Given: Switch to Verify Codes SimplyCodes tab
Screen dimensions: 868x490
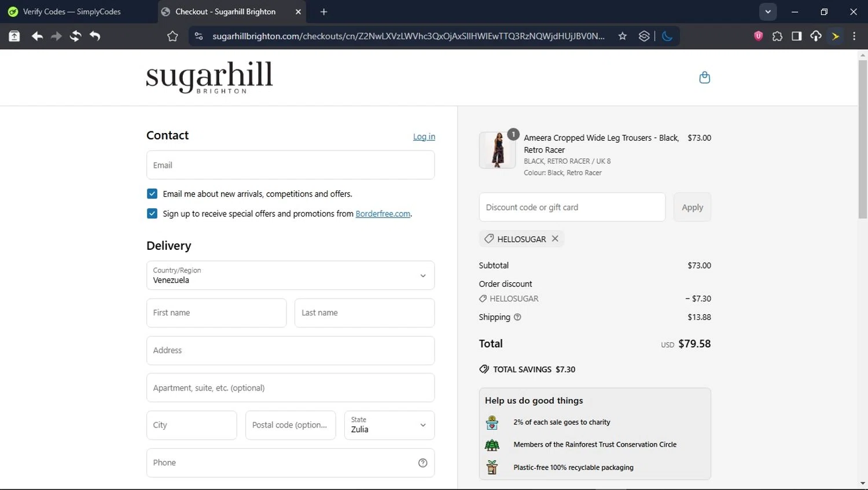Looking at the screenshot, I should [72, 12].
